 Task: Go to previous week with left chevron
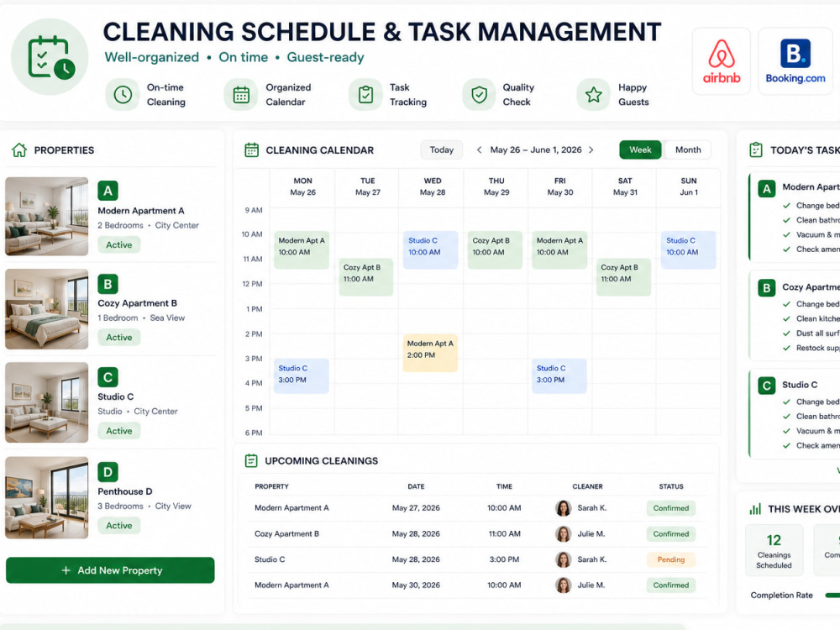click(479, 150)
